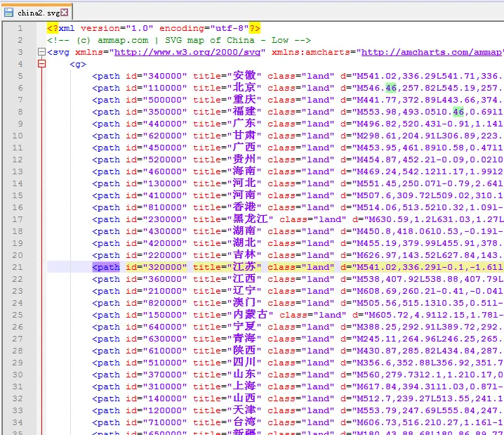Click the title 湖南 on line 18
Viewport: 504px width, 435px height.
244,231
